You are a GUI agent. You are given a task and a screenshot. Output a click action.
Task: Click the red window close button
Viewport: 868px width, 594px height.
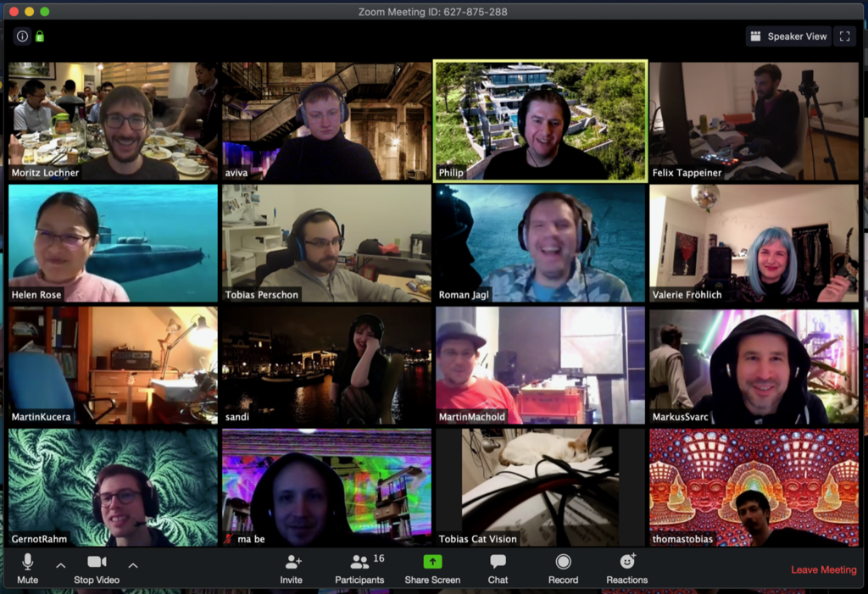click(14, 12)
